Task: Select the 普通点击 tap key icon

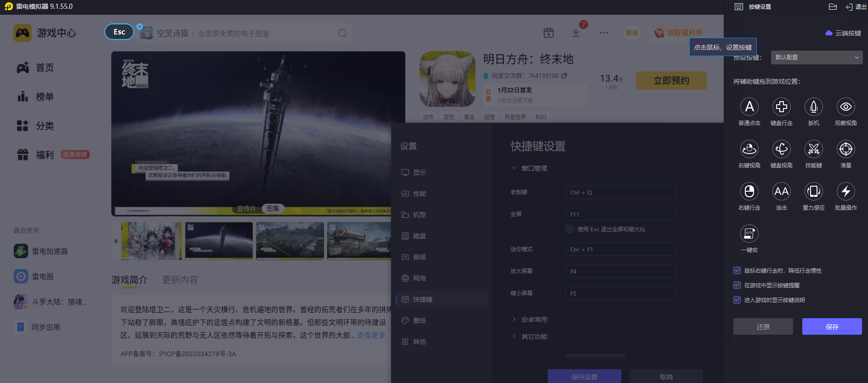Action: click(x=749, y=107)
